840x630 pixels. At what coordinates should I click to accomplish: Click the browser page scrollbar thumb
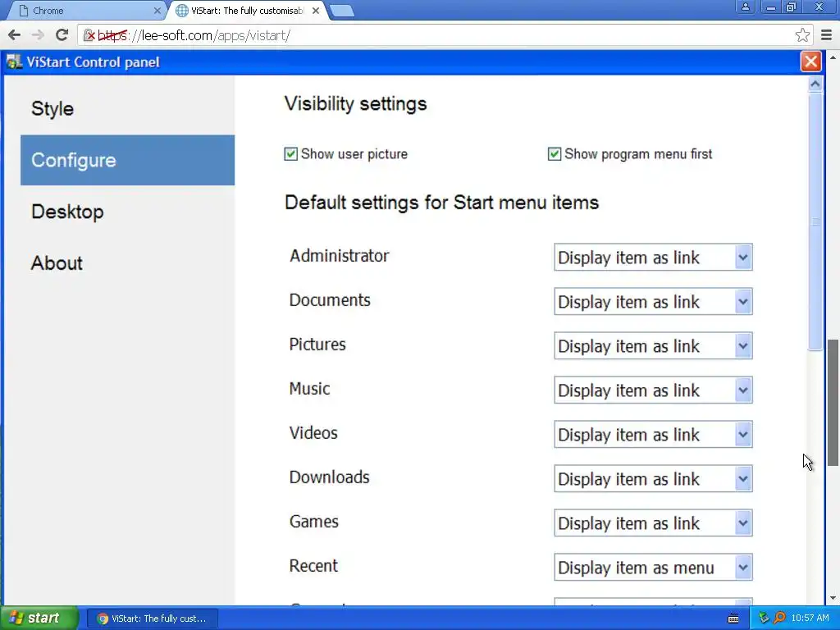[833, 403]
